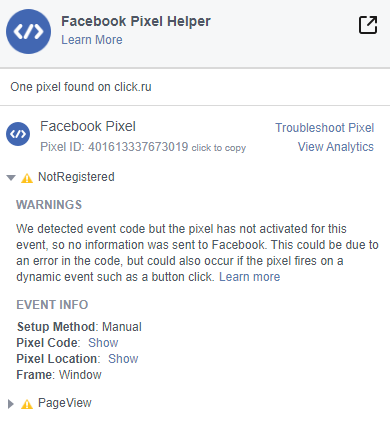The image size is (390, 432).
Task: Show the Pixel Code
Action: click(x=103, y=343)
